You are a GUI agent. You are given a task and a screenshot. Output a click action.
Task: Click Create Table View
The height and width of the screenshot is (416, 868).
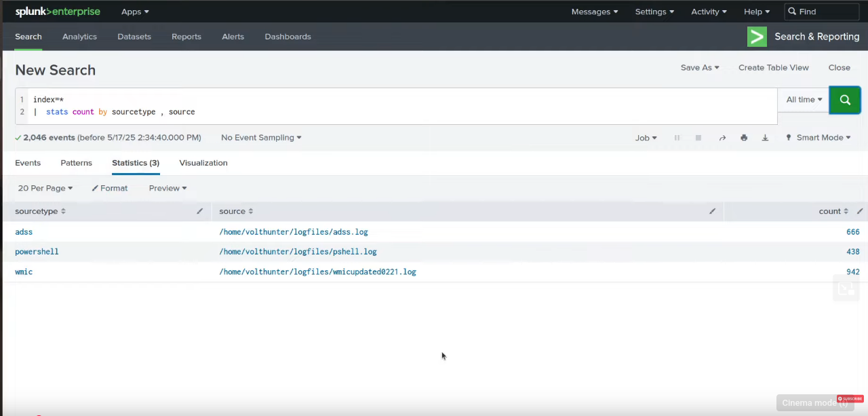pos(773,68)
